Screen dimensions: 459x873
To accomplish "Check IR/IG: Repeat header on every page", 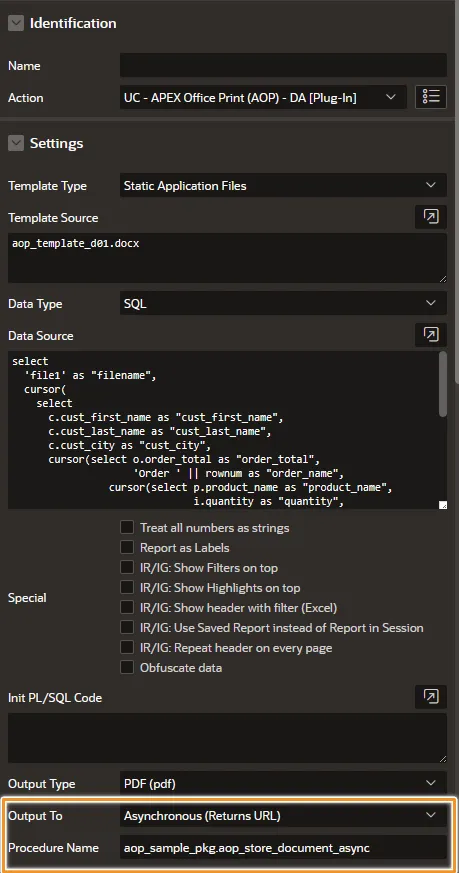I will pyautogui.click(x=127, y=648).
